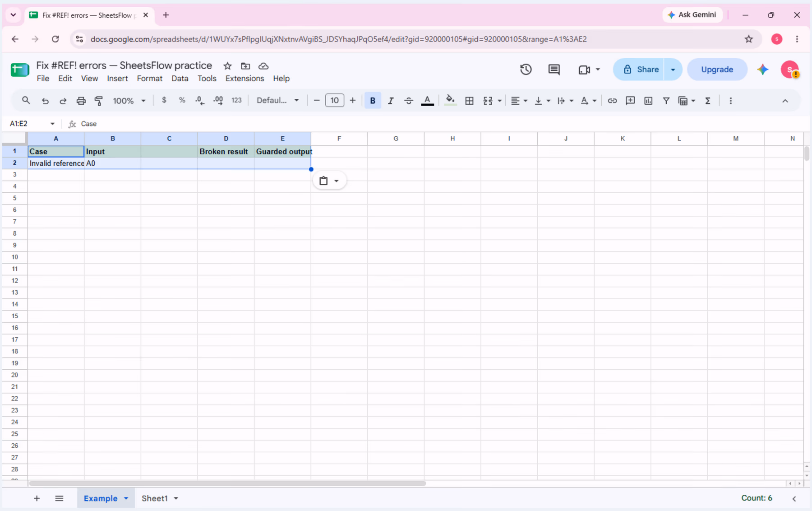Viewport: 812px width, 511px height.
Task: Toggle italic formatting
Action: [x=391, y=101]
